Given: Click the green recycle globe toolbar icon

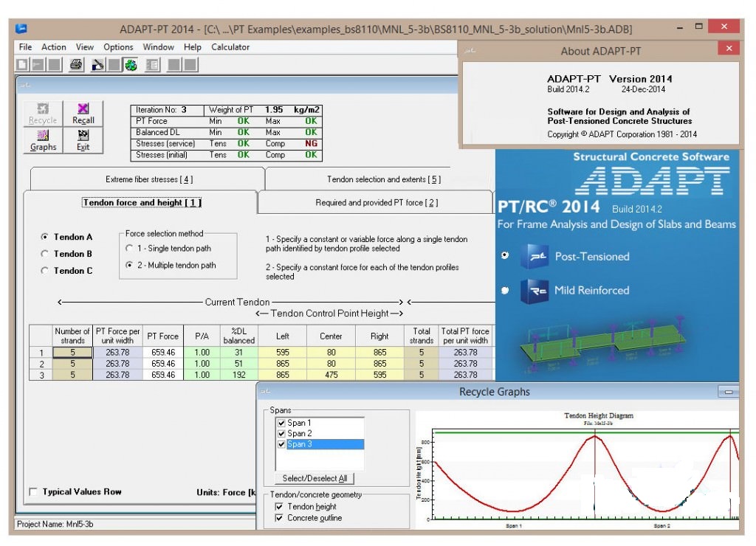Looking at the screenshot, I should 131,65.
